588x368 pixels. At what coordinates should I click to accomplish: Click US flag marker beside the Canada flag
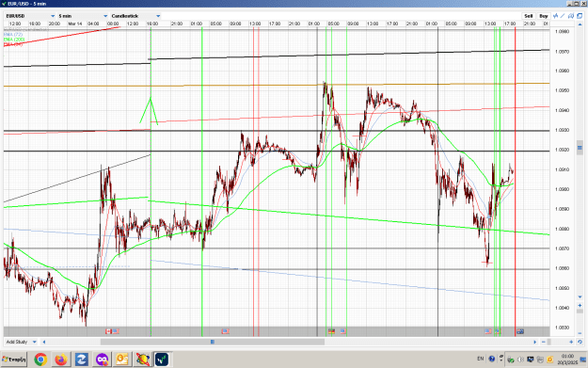(116, 331)
